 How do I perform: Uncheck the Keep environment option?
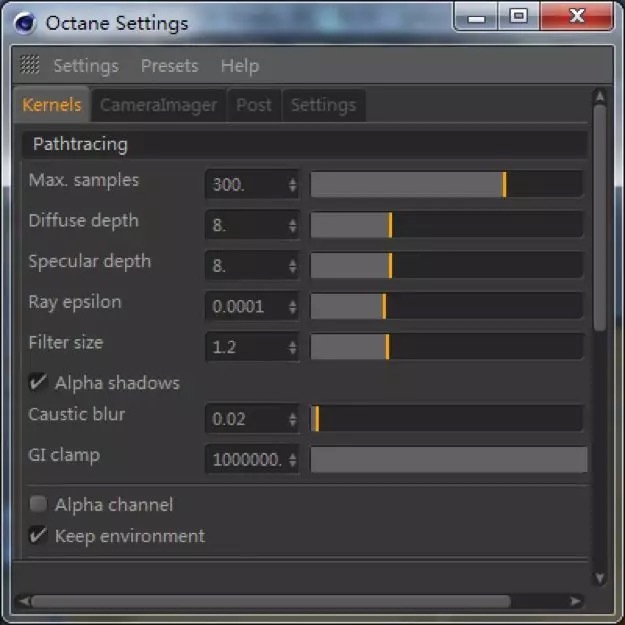click(x=38, y=535)
